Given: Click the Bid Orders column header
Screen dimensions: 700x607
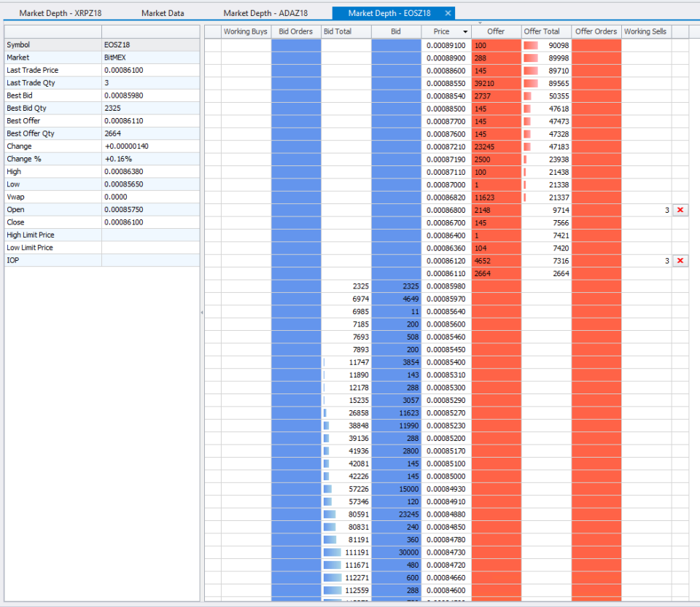Looking at the screenshot, I should 295,31.
